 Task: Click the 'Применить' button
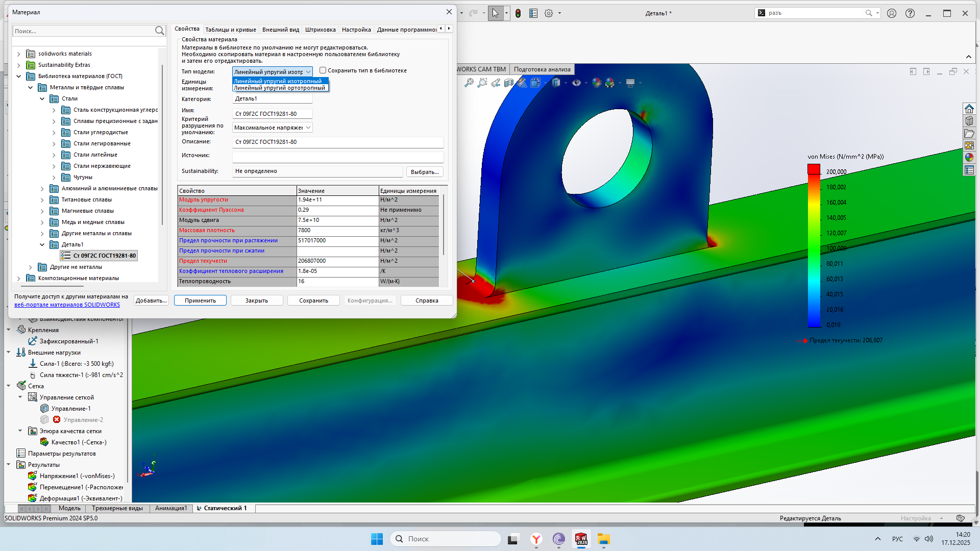[x=200, y=300]
